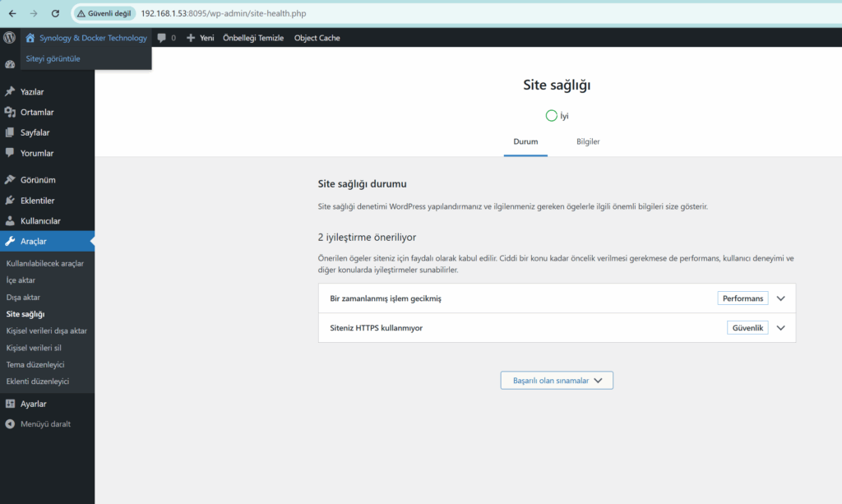The height and width of the screenshot is (504, 842).
Task: Expand Başarılı olan sınamalar list
Action: coord(557,381)
